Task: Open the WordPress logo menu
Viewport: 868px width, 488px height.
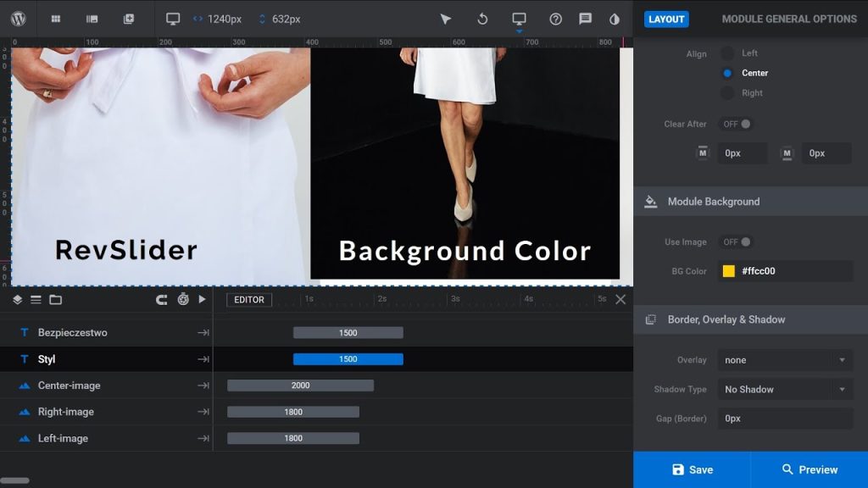Action: tap(19, 19)
